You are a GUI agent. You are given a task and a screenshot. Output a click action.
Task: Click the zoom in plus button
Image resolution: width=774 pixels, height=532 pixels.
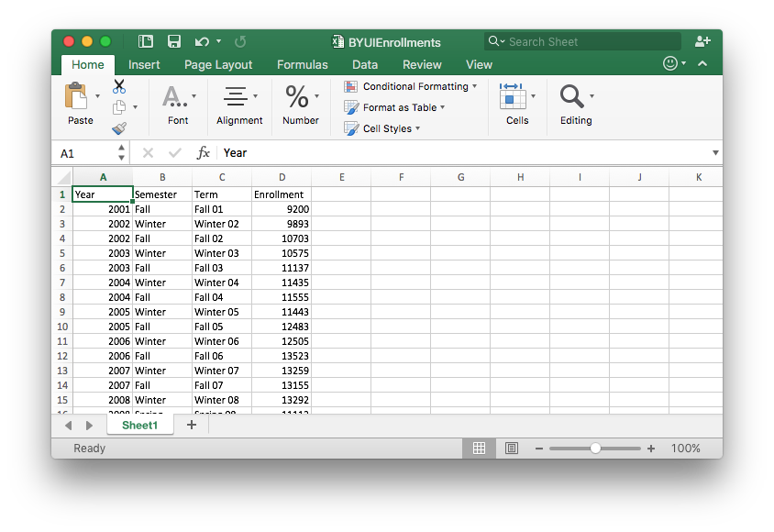click(651, 449)
